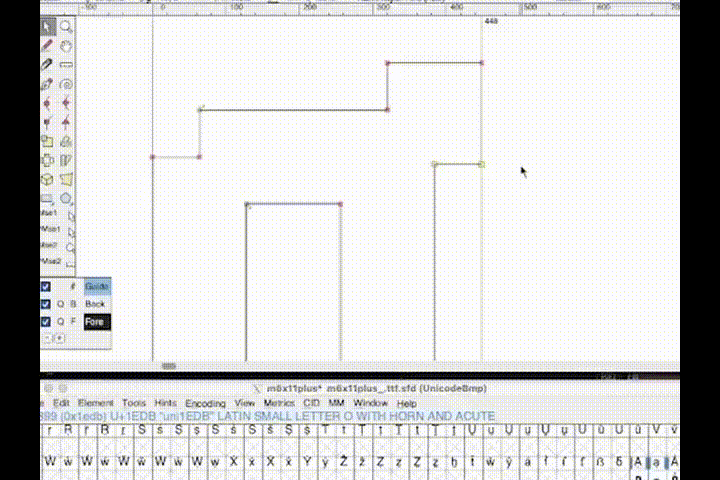Choose the Knife cut tool

48,65
